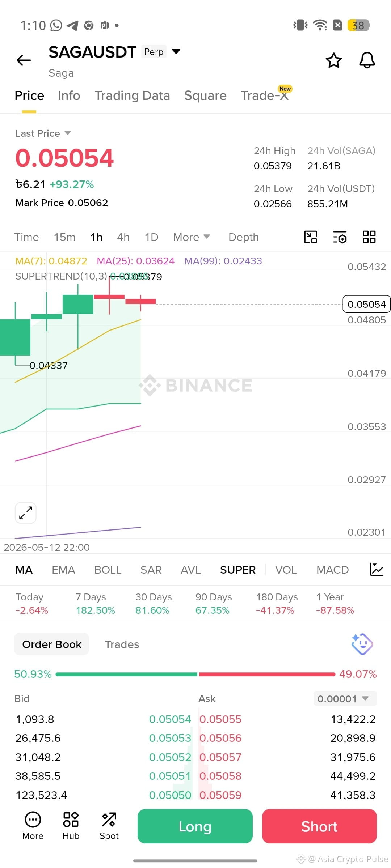Viewport: 391px width, 868px height.
Task: Toggle the EMA indicator
Action: (x=63, y=570)
